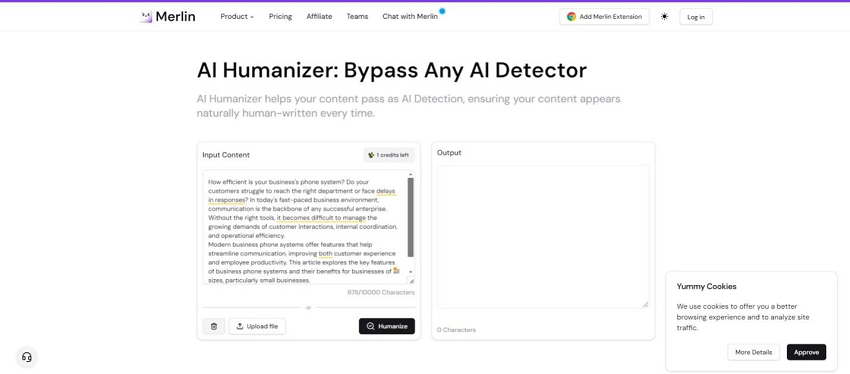Click the underlined phrase 'it becomes difficult to manage'
The width and height of the screenshot is (850, 374).
(x=321, y=218)
